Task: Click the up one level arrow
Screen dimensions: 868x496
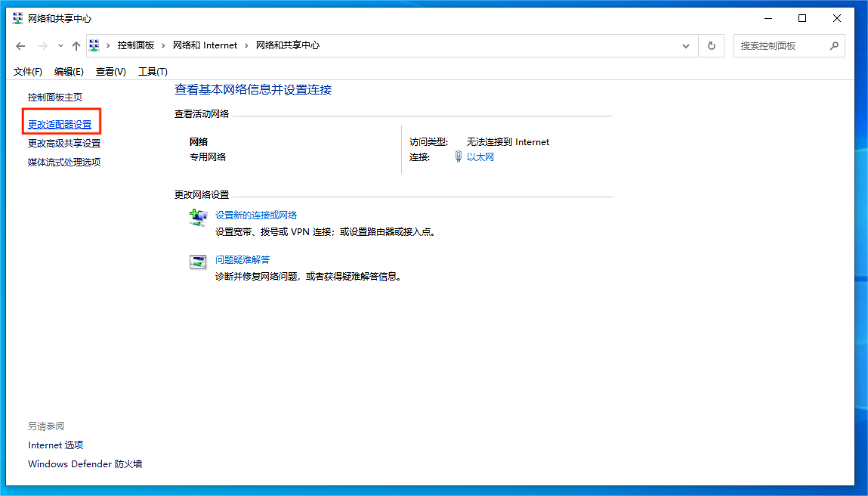Action: pyautogui.click(x=76, y=46)
